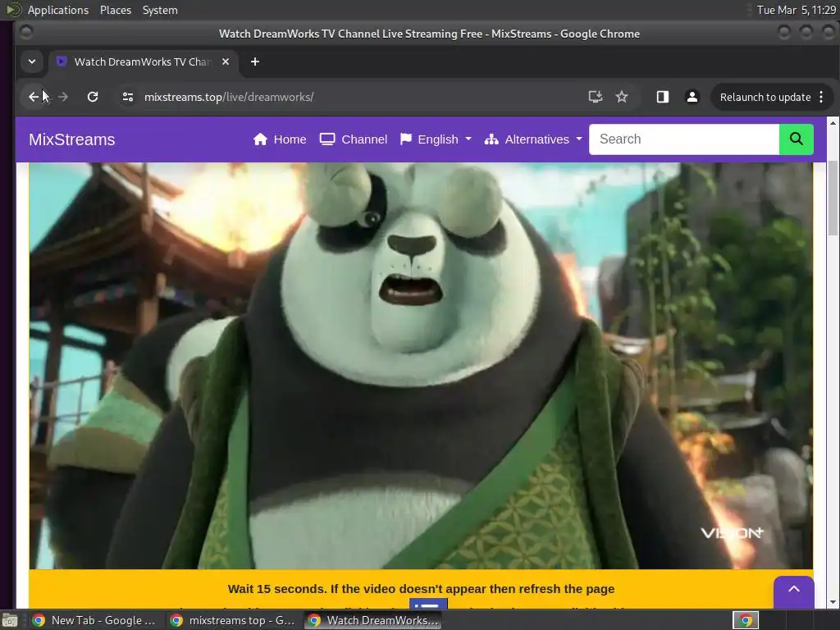Open the Chrome profile menu
Viewport: 840px width, 630px height.
692,97
